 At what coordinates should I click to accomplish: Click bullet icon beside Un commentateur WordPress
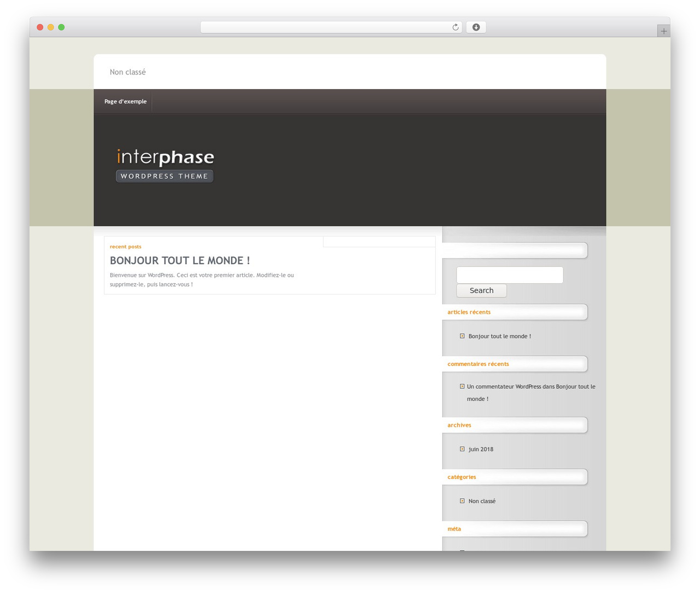[462, 386]
